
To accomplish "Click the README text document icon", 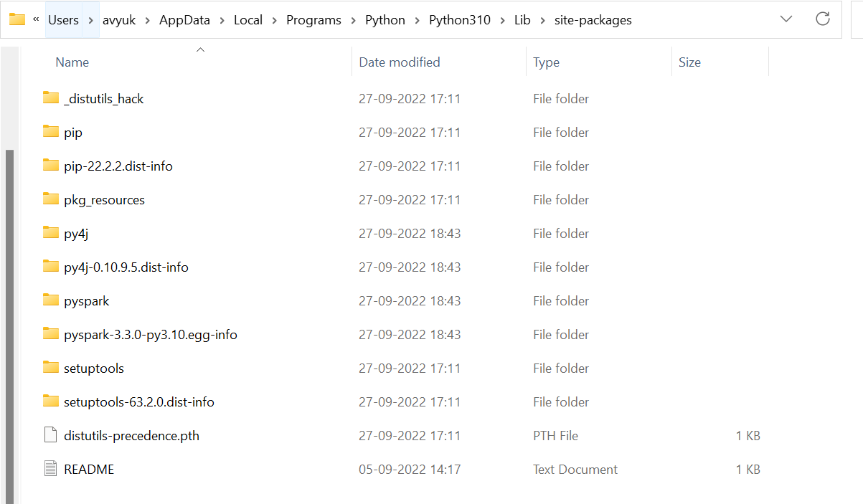I will pos(50,469).
